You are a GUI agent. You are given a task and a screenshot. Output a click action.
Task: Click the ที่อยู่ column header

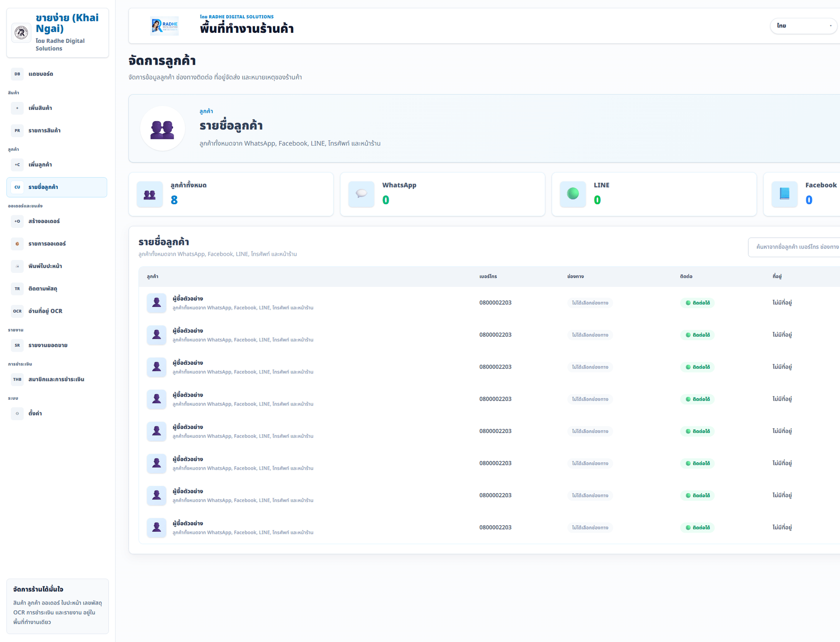pos(777,276)
